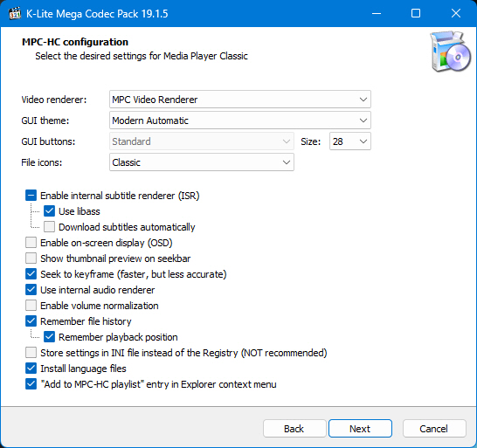Expand the GUI theme combo box
This screenshot has width=477, height=448.
(x=240, y=121)
